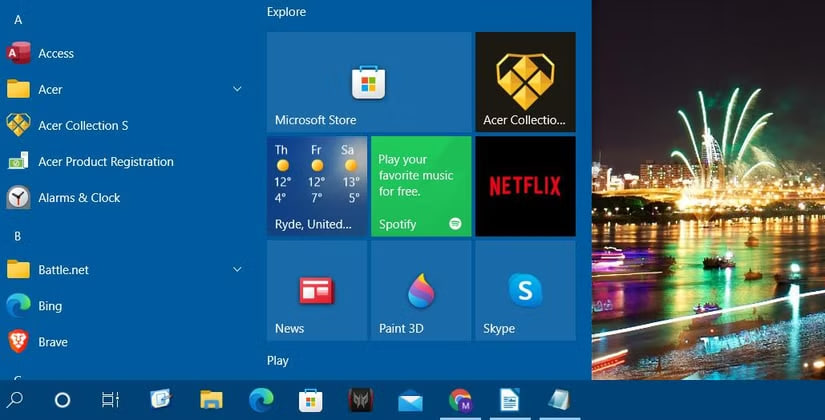Open the notepad-style taskbar icon beside Task View
The width and height of the screenshot is (825, 420).
click(x=160, y=399)
